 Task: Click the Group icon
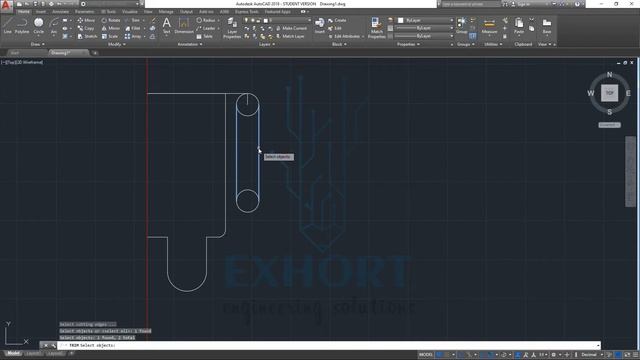coord(462,25)
